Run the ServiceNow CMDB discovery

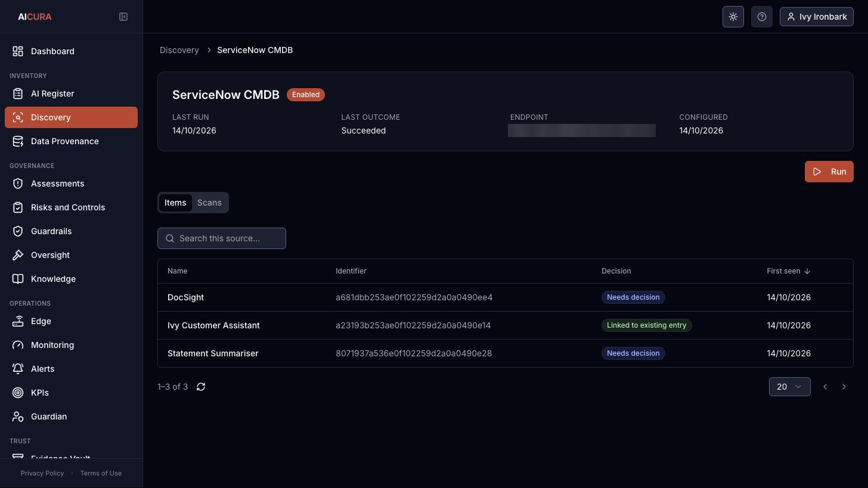coord(829,172)
